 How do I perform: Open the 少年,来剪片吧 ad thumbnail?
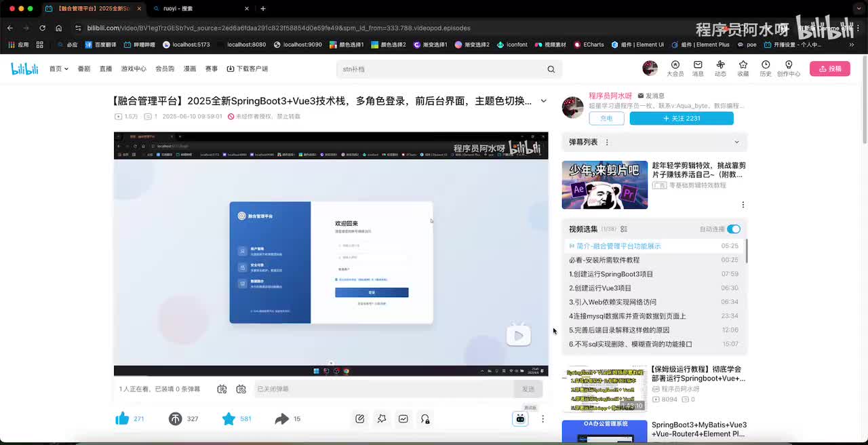point(604,185)
